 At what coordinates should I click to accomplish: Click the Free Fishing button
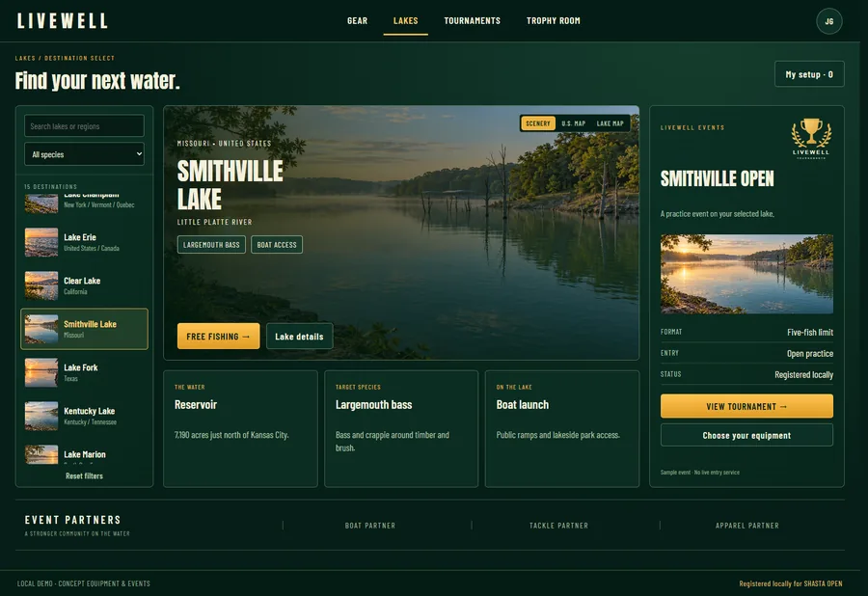coord(218,336)
